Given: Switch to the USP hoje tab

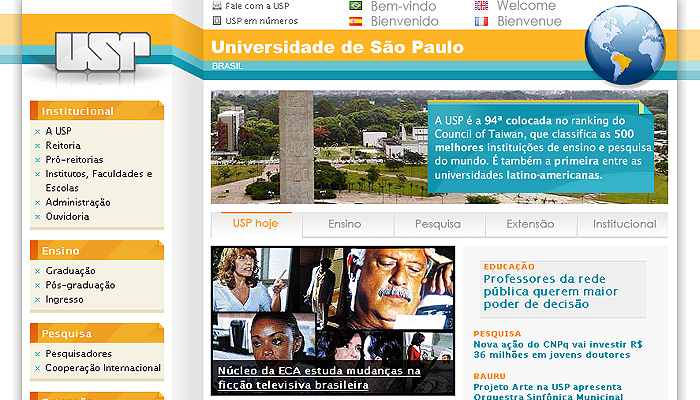Looking at the screenshot, I should tap(256, 224).
